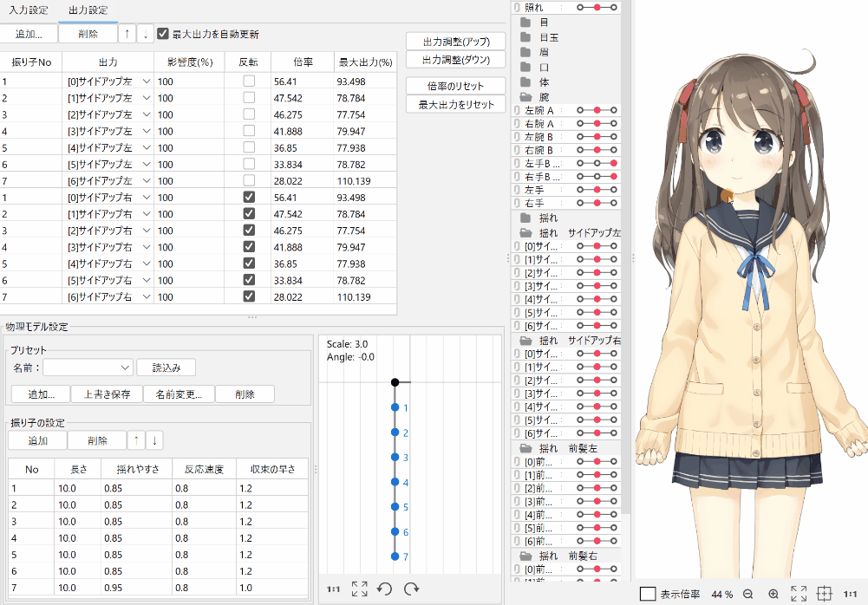Select pendulum node 4 in preview
The image size is (868, 605).
[x=395, y=482]
